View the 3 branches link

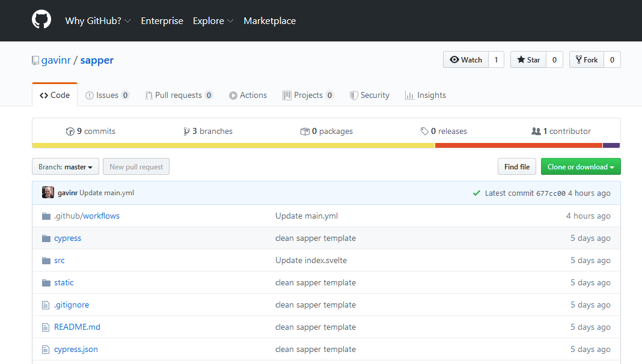click(208, 132)
